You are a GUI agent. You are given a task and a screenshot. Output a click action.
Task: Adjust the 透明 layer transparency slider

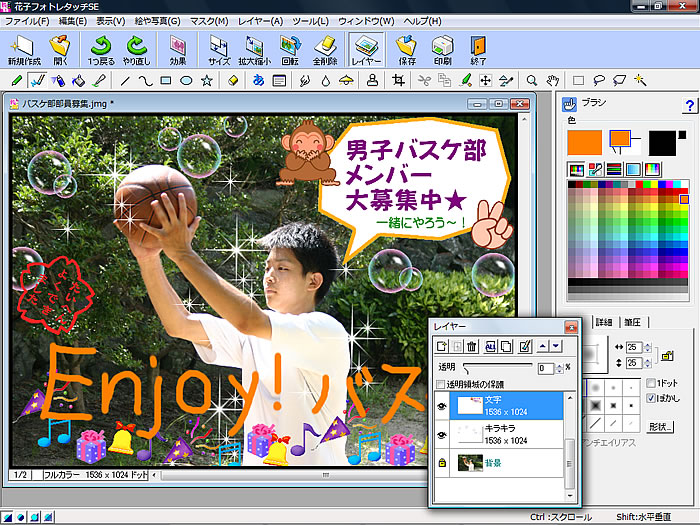[498, 367]
